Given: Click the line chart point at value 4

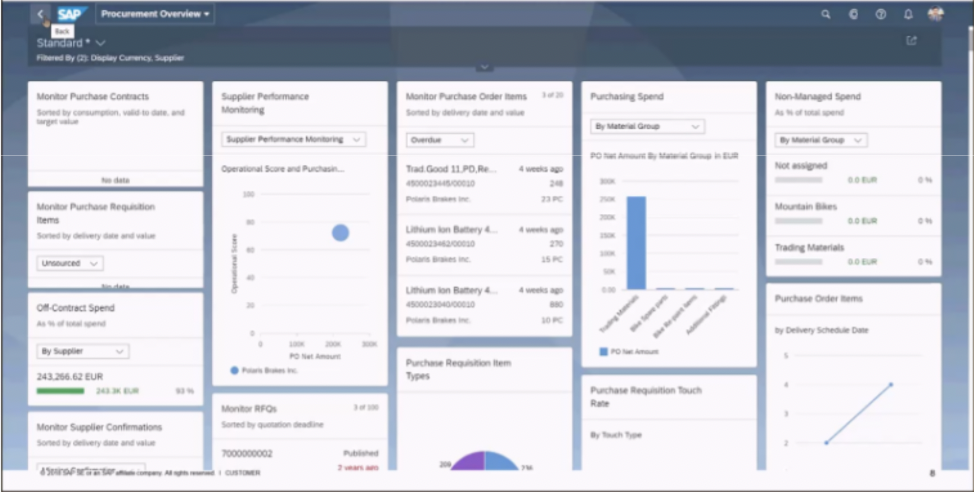Looking at the screenshot, I should (891, 385).
